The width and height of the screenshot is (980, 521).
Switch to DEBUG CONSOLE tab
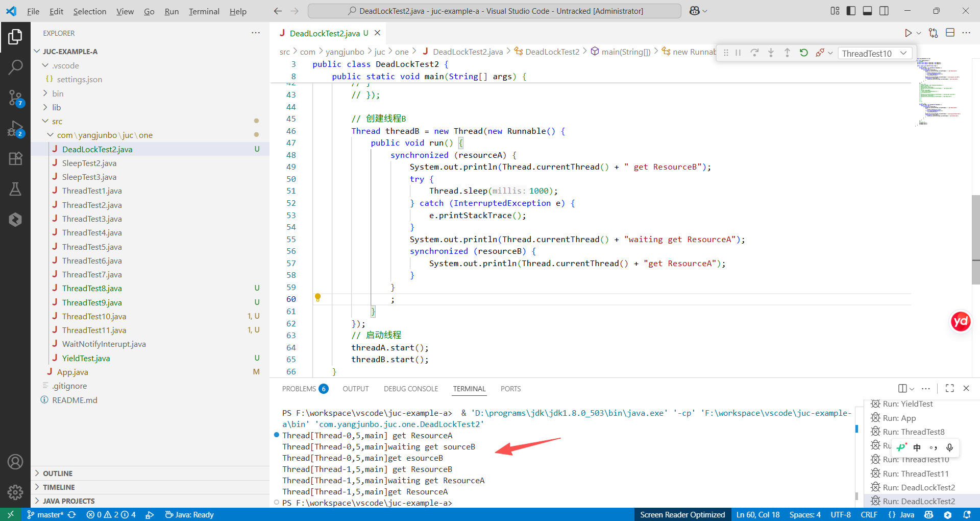coord(411,389)
